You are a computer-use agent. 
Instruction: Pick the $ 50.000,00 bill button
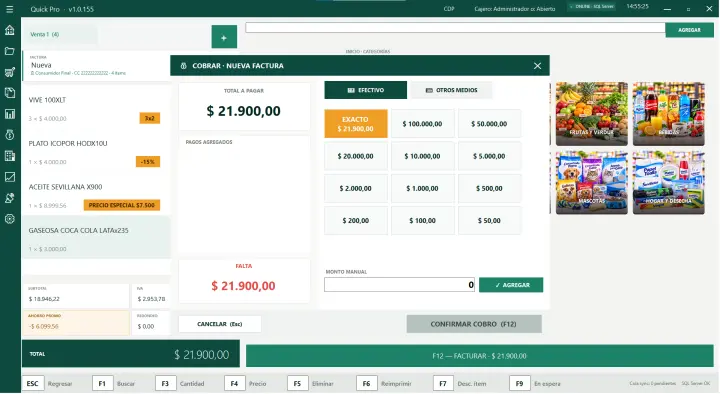click(x=489, y=124)
